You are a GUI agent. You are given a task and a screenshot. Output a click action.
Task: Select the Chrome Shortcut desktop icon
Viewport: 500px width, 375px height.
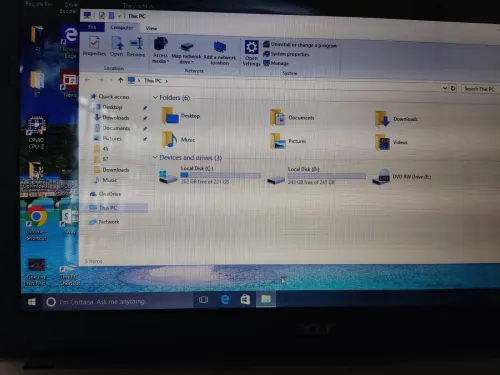click(x=36, y=223)
